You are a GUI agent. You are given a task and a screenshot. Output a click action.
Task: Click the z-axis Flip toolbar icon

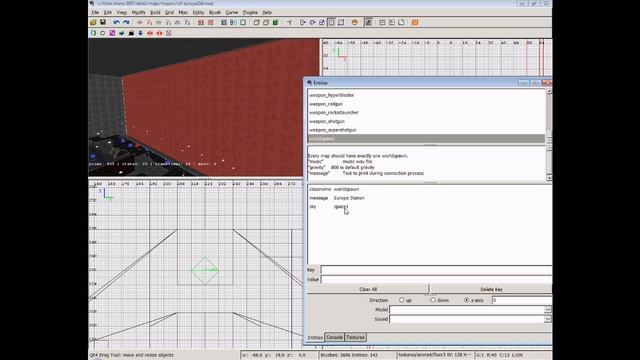point(178,22)
